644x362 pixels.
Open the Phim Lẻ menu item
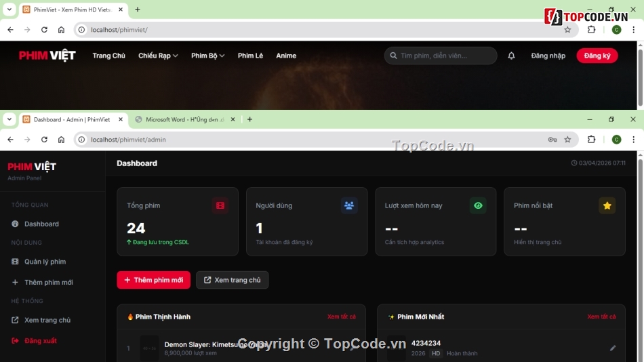(x=251, y=56)
